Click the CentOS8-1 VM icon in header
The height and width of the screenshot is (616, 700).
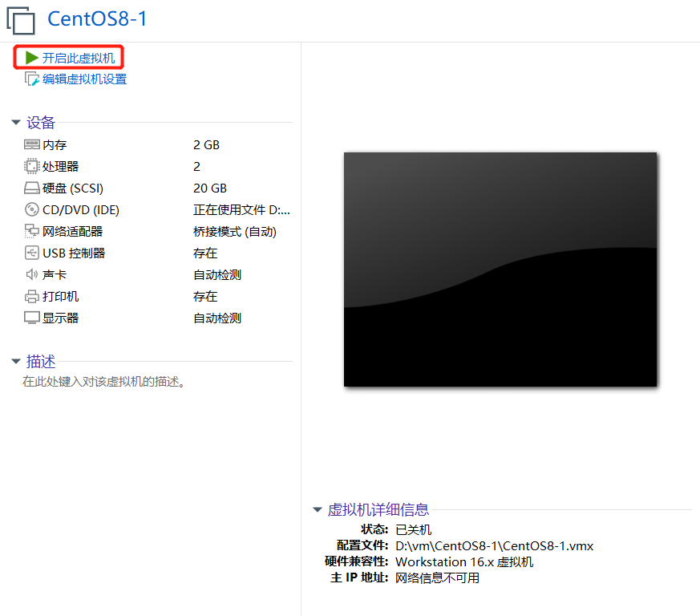pyautogui.click(x=21, y=21)
